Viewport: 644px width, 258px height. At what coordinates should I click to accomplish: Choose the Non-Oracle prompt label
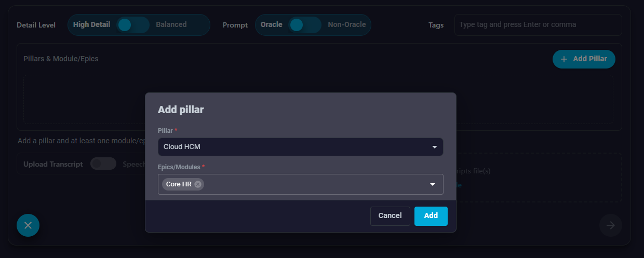347,24
